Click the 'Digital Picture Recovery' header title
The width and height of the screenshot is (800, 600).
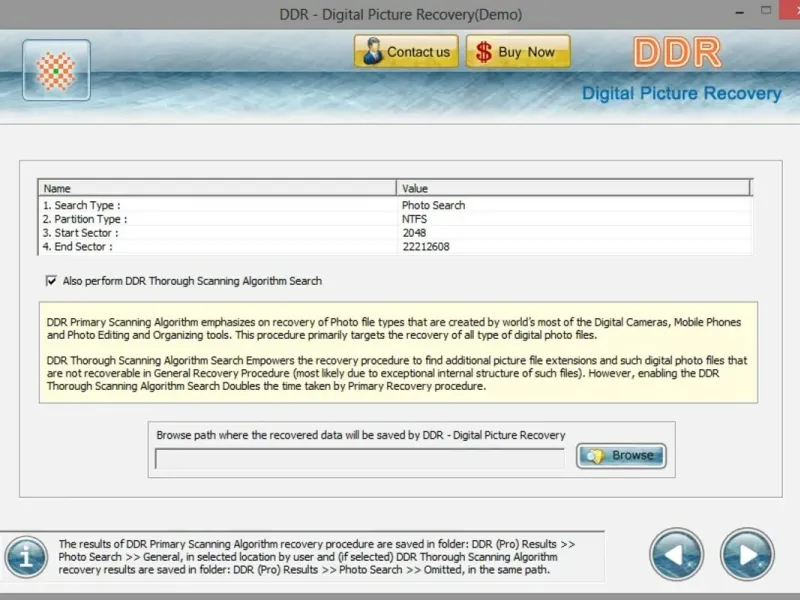pos(682,93)
